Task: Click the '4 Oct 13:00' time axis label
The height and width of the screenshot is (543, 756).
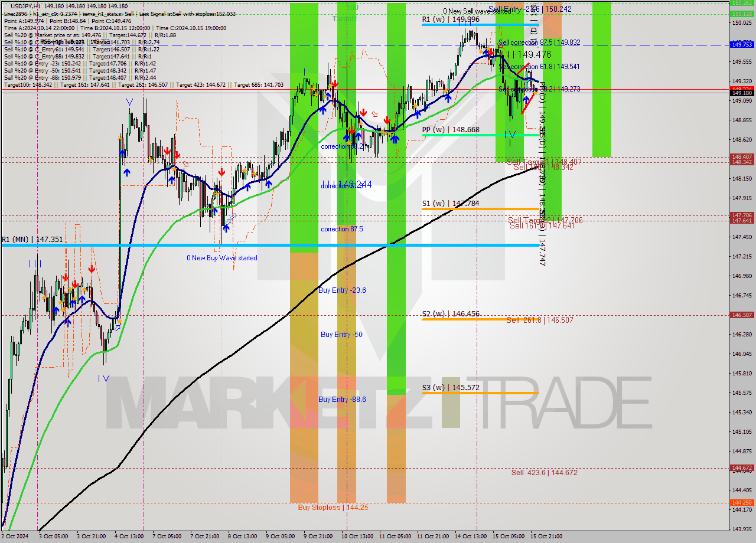Action: (129, 537)
